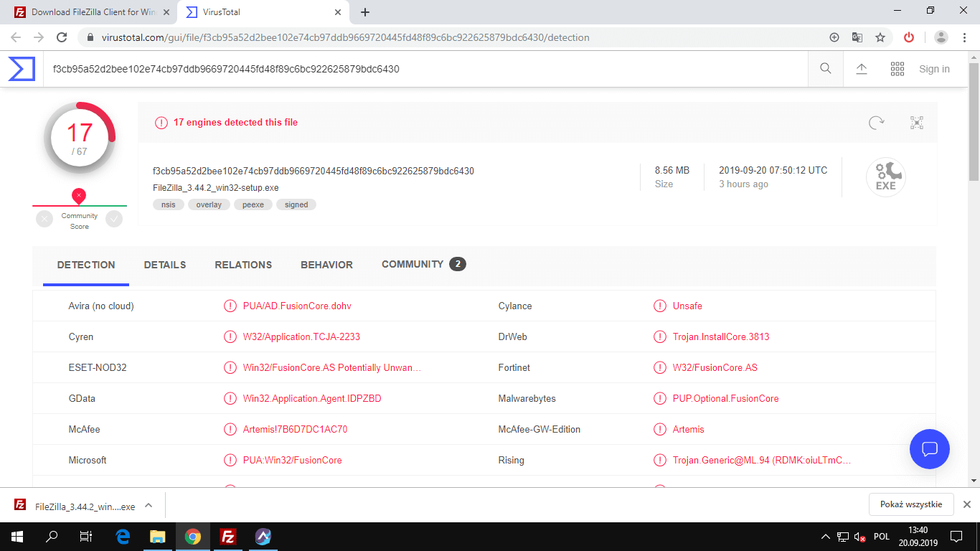Click PUP.Optional.FusionCore Malwarebytes result
This screenshot has height=551, width=980.
click(725, 398)
